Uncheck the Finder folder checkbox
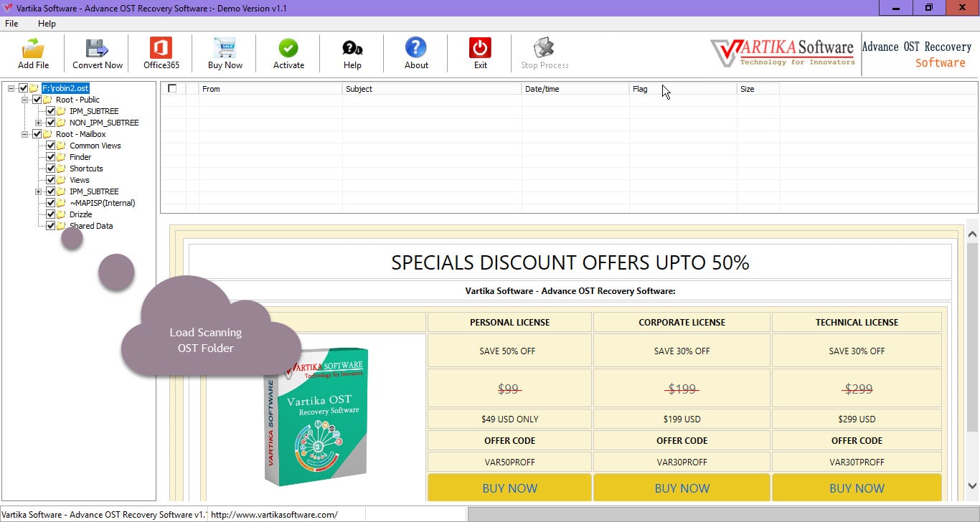 tap(51, 157)
